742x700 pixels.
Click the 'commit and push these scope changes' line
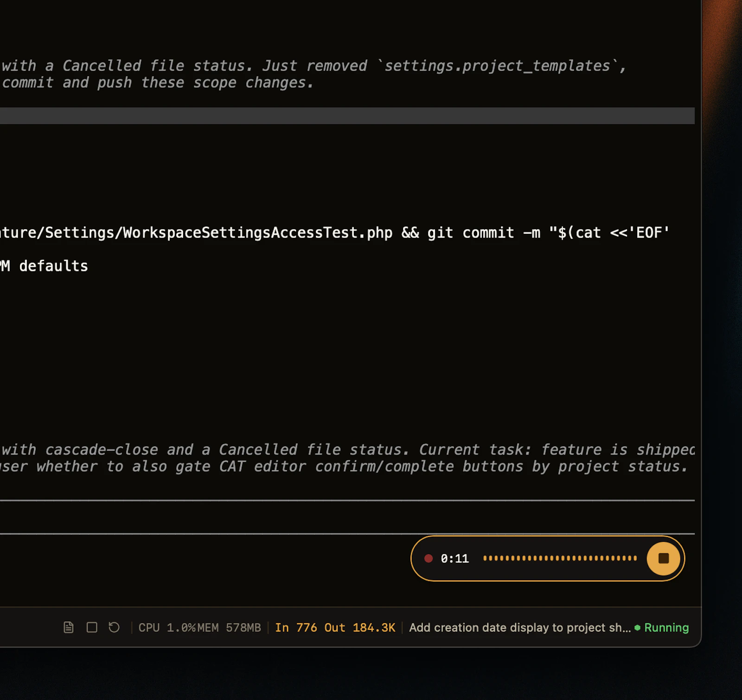[157, 83]
